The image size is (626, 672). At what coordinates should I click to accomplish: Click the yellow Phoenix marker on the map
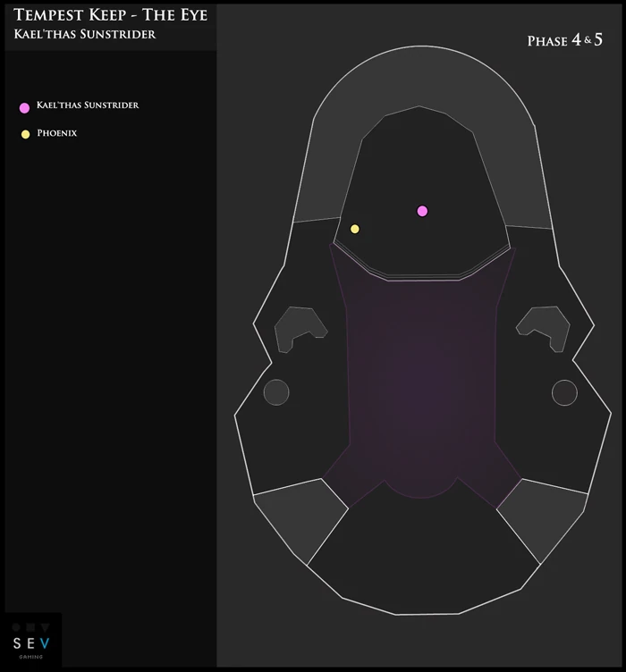pyautogui.click(x=355, y=229)
